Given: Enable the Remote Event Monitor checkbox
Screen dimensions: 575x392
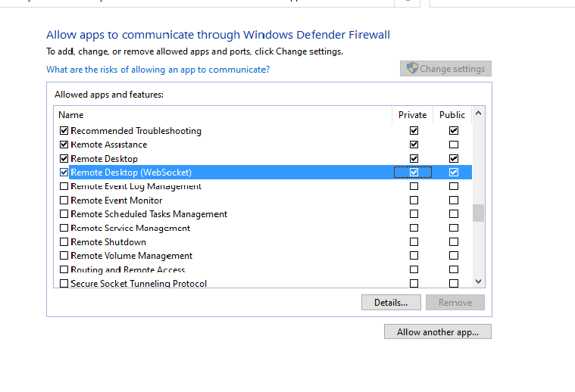Looking at the screenshot, I should tap(64, 201).
